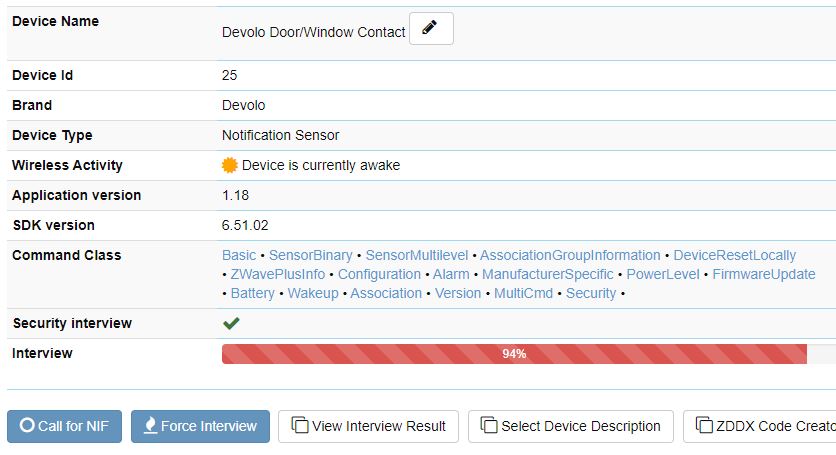This screenshot has height=455, width=836.
Task: Select the Device Id value 25
Action: 229,75
